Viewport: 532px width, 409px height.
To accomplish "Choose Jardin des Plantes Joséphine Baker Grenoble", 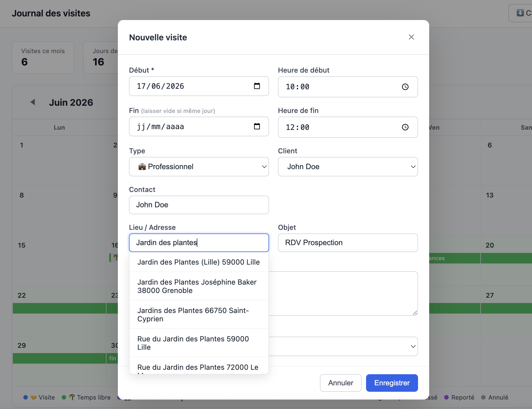I will tap(199, 286).
